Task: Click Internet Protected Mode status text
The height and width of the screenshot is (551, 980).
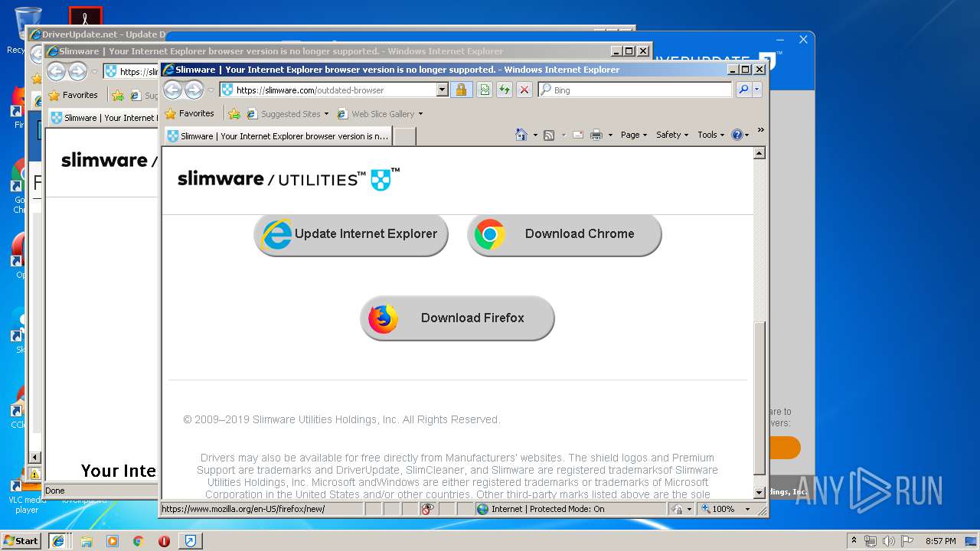Action: (547, 509)
